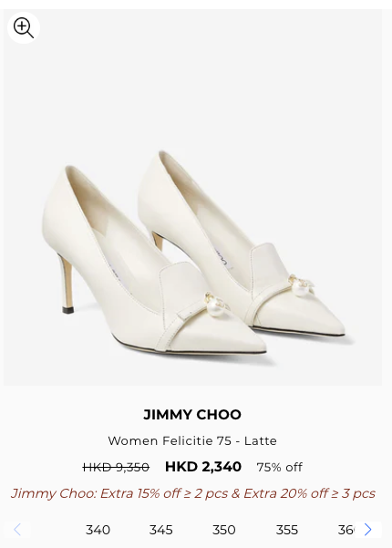Select the partially visible size 360
This screenshot has height=548, width=392.
pos(346,530)
